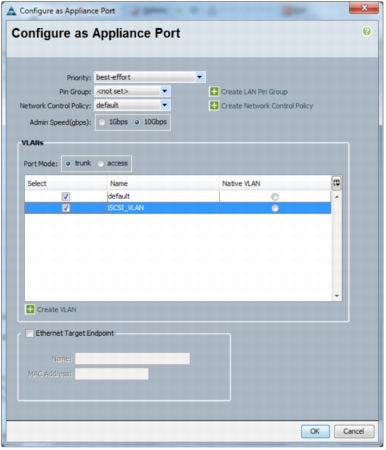Sort by the Native VLAN column header
The height and width of the screenshot is (450, 386).
[x=275, y=183]
